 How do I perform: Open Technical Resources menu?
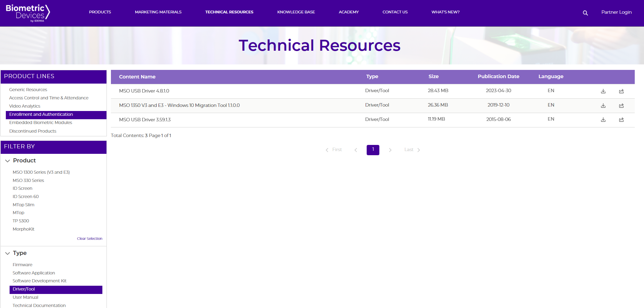(x=229, y=12)
